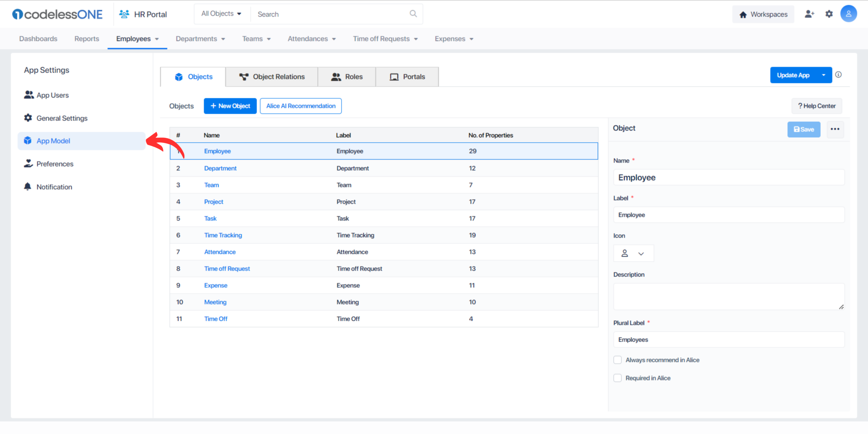
Task: Open the Project object link
Action: tap(214, 201)
